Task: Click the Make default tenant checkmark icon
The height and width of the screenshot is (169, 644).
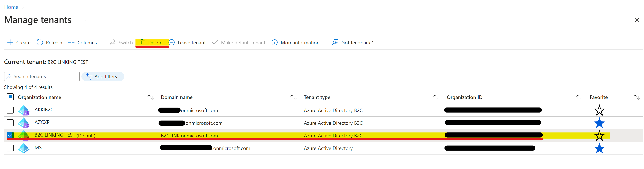Action: (215, 43)
